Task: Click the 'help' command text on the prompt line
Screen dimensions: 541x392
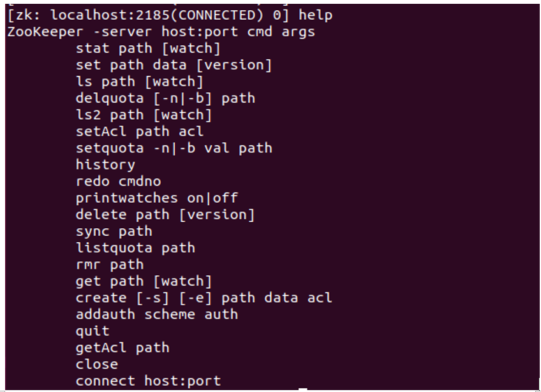Action: [x=315, y=15]
